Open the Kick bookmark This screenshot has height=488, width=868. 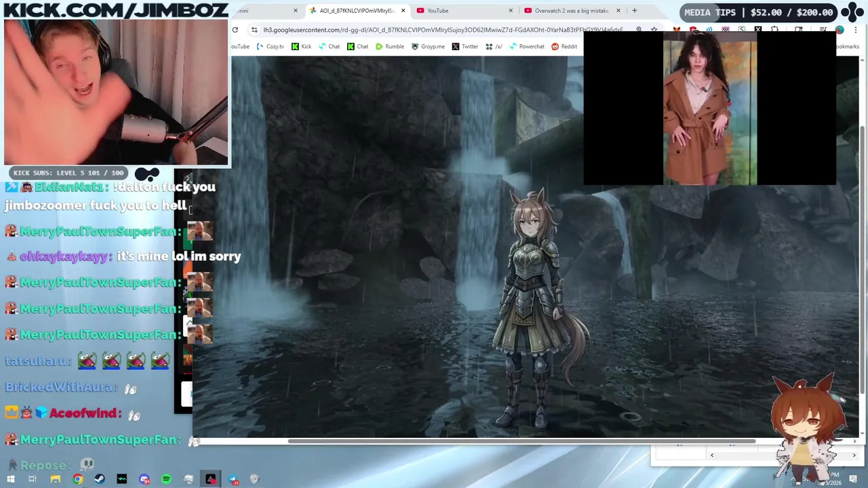tap(301, 47)
